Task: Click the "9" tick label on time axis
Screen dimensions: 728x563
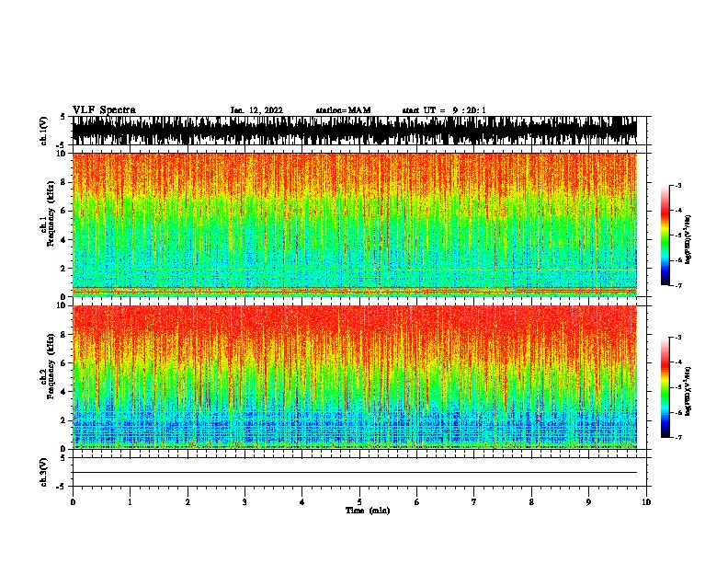Action: click(588, 502)
